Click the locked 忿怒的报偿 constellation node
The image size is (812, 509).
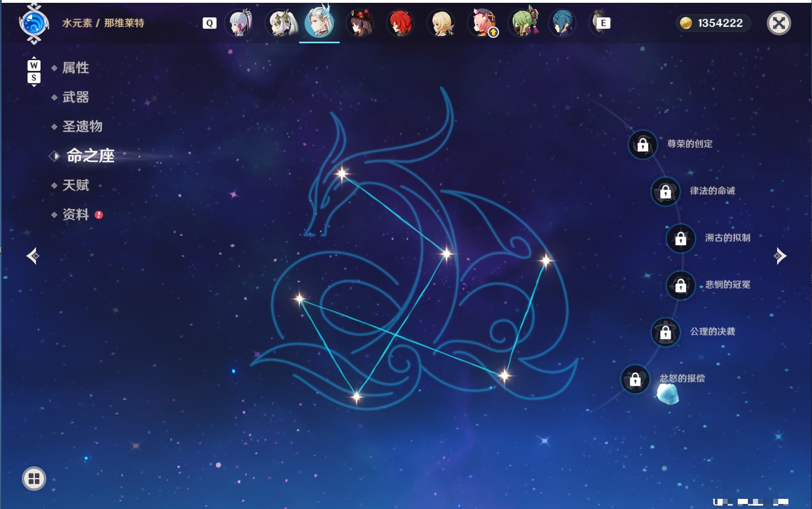[635, 379]
